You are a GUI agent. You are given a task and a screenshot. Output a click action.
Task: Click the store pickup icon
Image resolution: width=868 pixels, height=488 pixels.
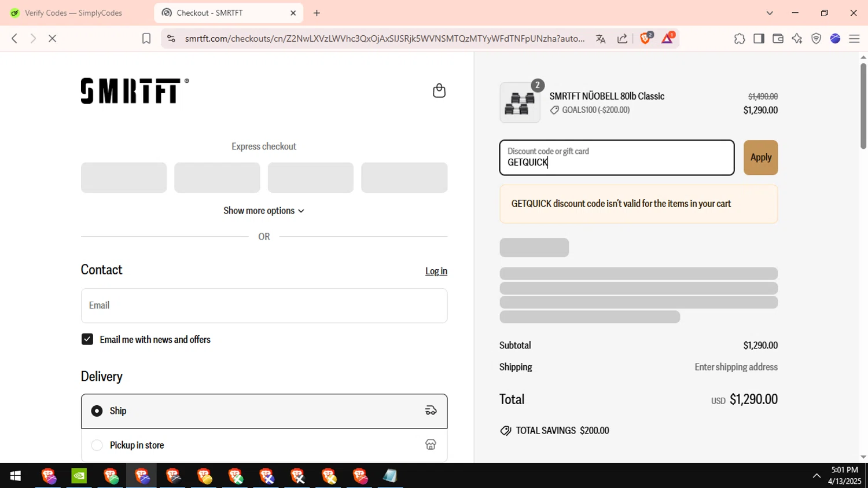click(x=431, y=445)
